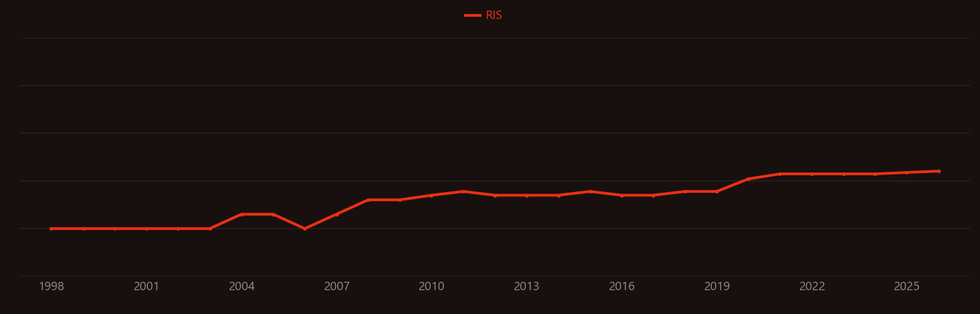980x314 pixels.
Task: Click the 2007 x-axis label
Action: [x=337, y=287]
